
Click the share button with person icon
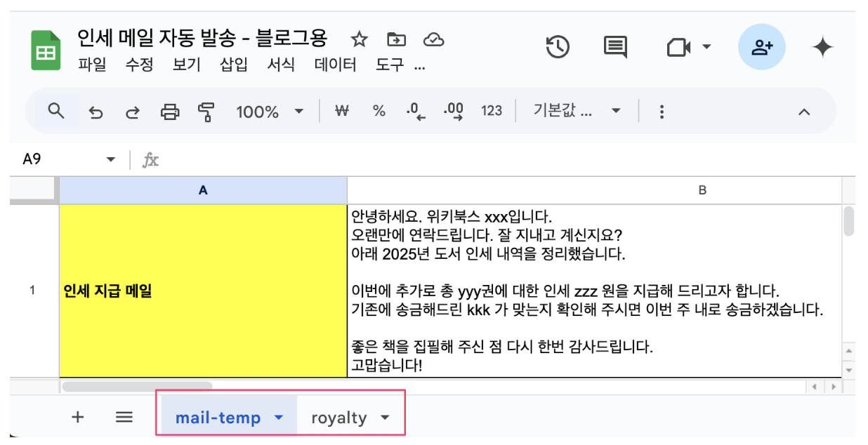761,46
